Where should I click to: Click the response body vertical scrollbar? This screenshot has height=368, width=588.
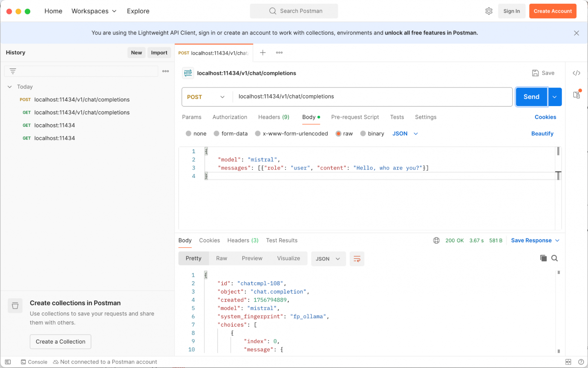559,312
